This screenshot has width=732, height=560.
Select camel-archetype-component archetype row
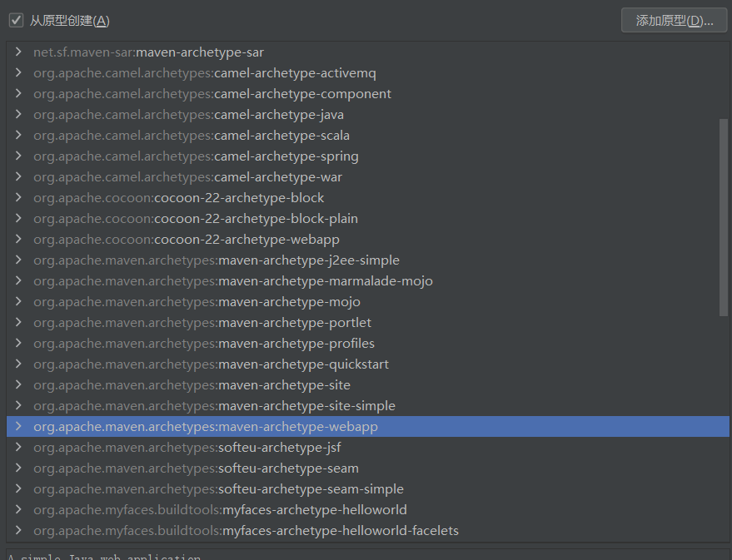pyautogui.click(x=368, y=94)
